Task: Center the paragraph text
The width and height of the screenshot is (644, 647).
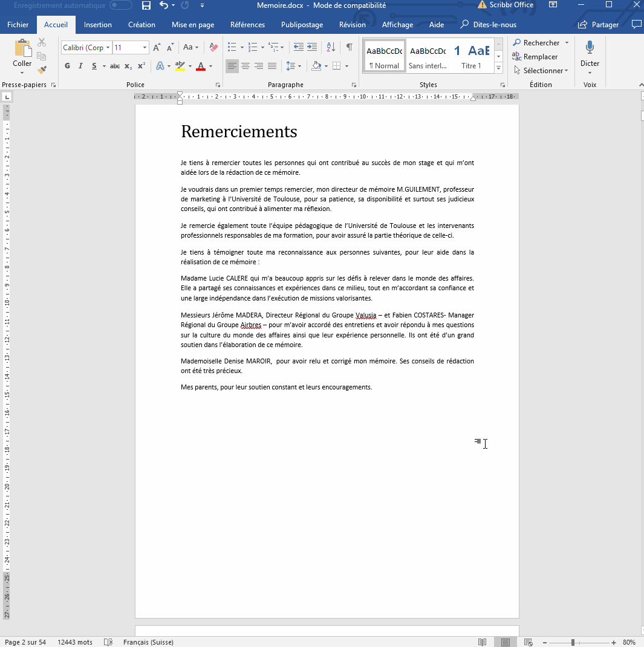Action: click(x=246, y=66)
